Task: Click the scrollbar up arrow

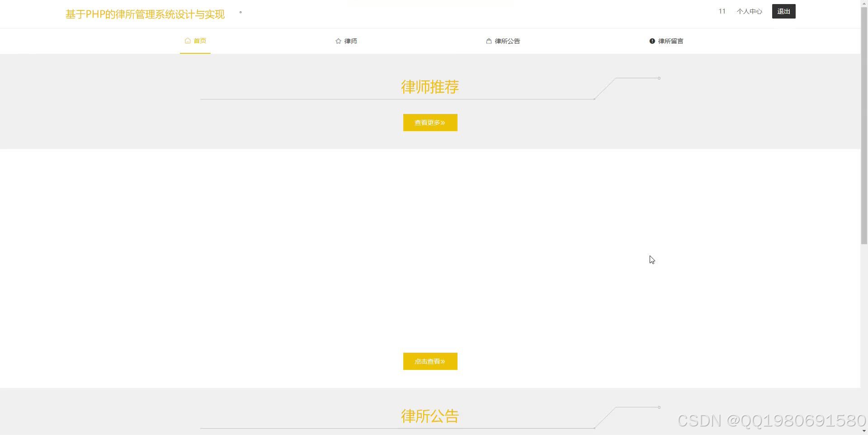Action: click(x=865, y=3)
